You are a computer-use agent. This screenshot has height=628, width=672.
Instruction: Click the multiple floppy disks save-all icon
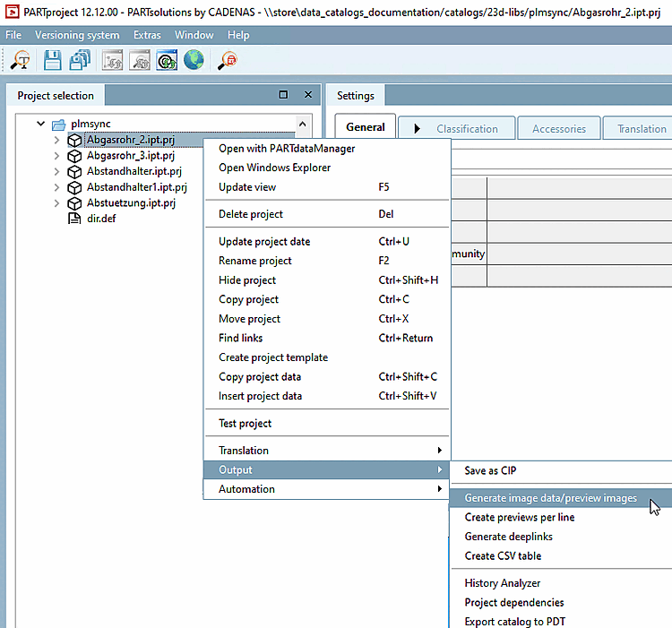[80, 60]
